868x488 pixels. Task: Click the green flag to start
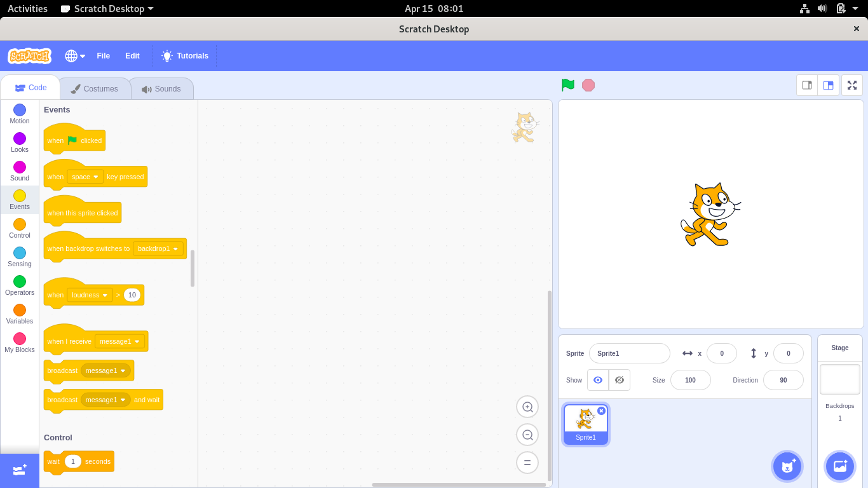[x=568, y=85]
